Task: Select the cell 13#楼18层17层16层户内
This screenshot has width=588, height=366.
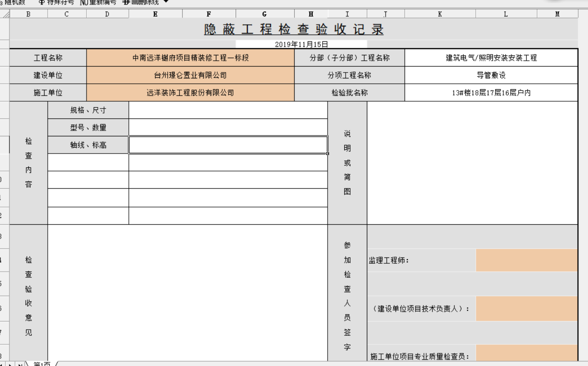Action: 491,93
